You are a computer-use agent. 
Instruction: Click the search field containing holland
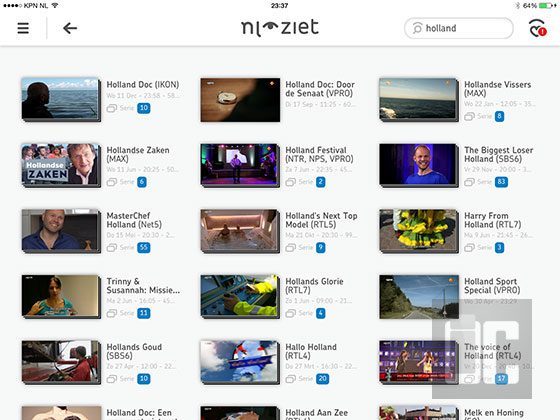point(459,28)
